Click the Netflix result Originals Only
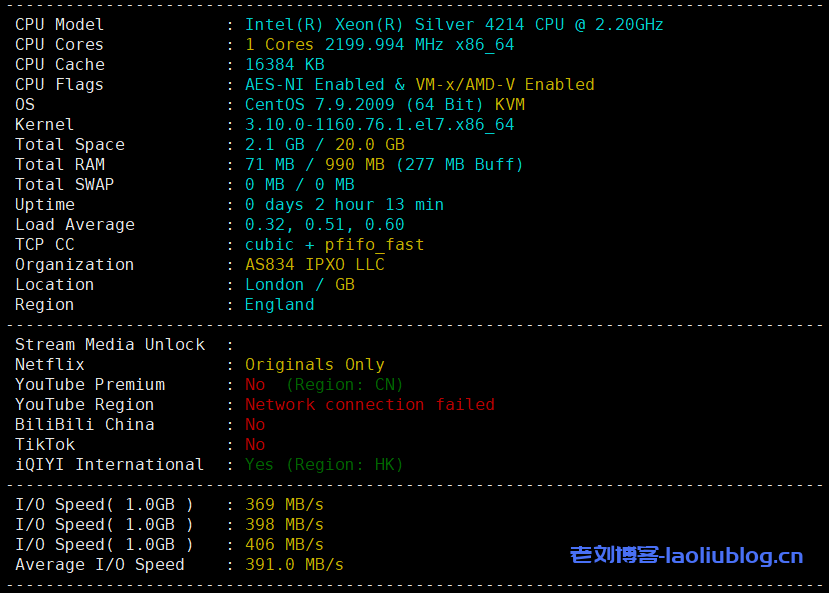 point(314,364)
